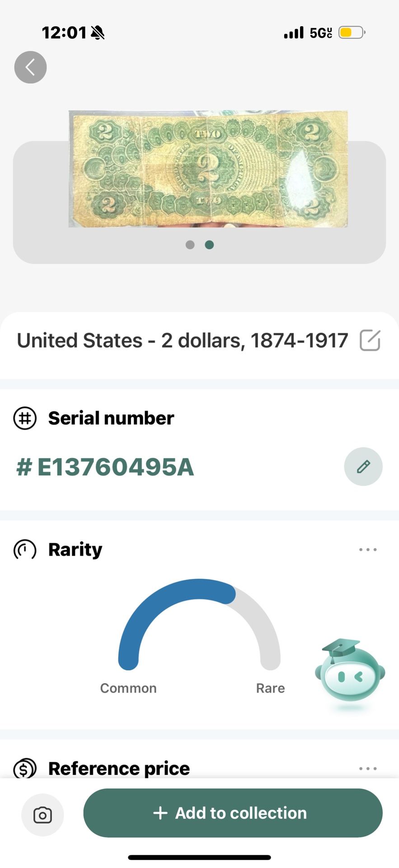Tap the battery indicator in the status bar
The height and width of the screenshot is (868, 399).
[x=352, y=33]
